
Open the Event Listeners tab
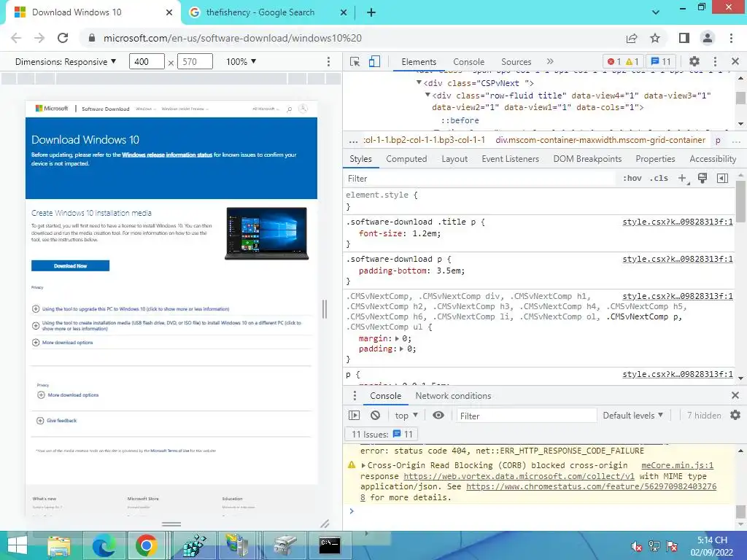pos(510,158)
